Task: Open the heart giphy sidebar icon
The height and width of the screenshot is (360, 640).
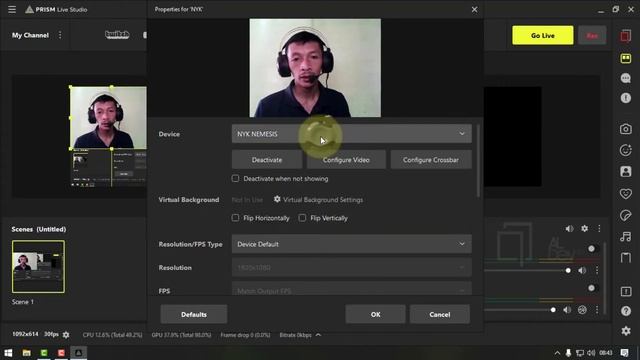Action: pos(625,193)
